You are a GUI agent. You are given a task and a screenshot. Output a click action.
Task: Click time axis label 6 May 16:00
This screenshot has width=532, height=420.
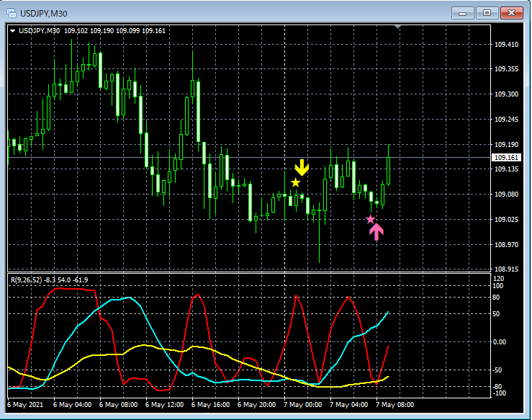(x=210, y=405)
